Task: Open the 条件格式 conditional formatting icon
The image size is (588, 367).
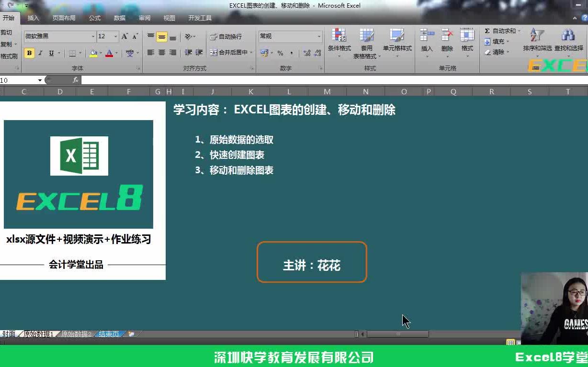Action: tap(339, 41)
